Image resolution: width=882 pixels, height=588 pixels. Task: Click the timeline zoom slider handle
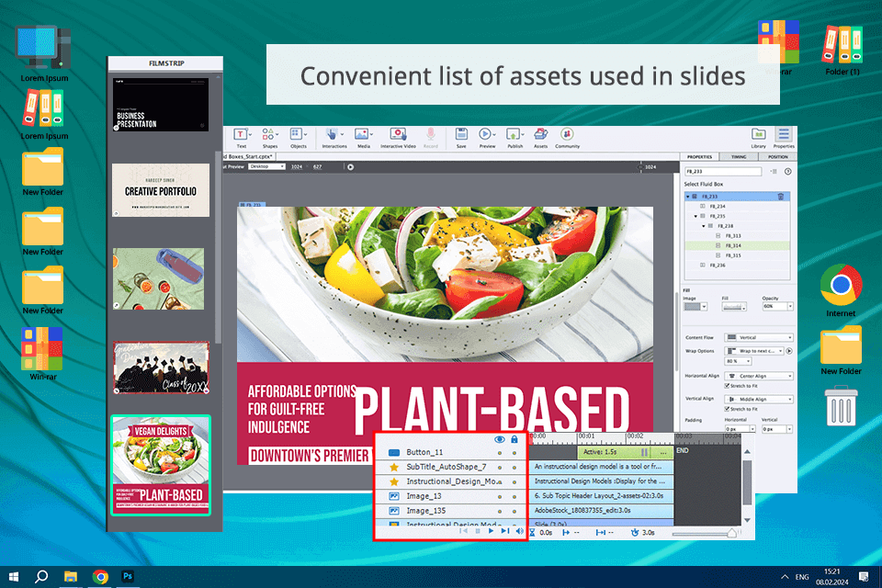(731, 532)
